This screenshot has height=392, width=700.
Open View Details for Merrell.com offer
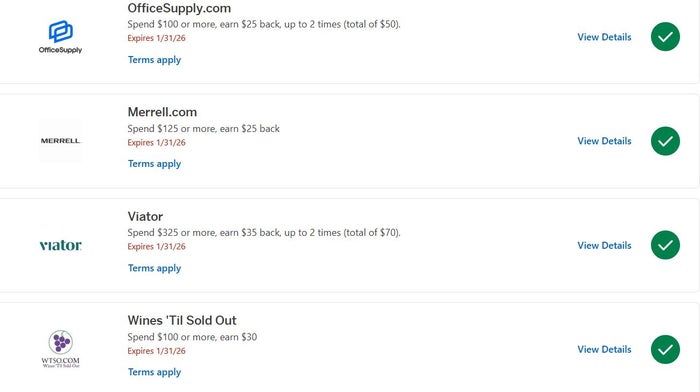pos(604,141)
